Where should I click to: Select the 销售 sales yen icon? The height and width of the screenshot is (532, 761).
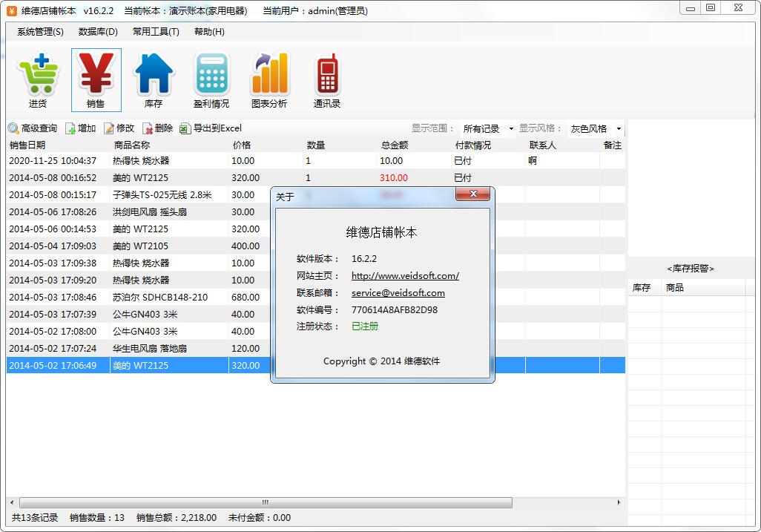(x=96, y=80)
